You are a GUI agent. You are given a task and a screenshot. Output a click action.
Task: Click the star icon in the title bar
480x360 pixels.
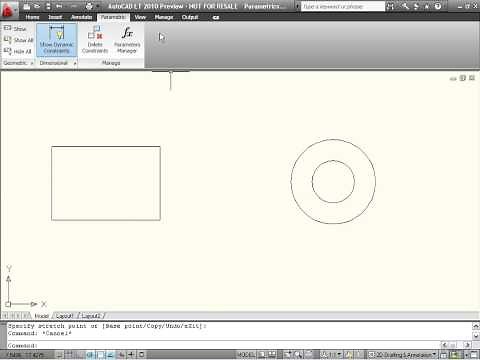(427, 6)
